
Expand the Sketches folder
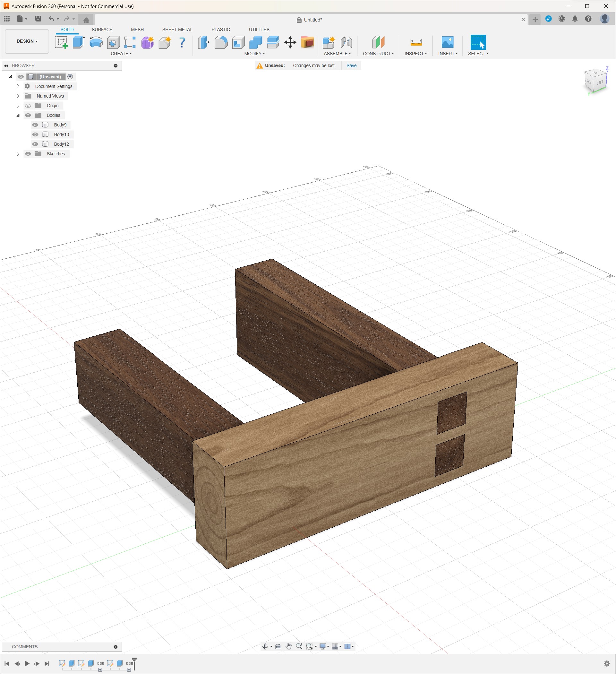coord(18,153)
